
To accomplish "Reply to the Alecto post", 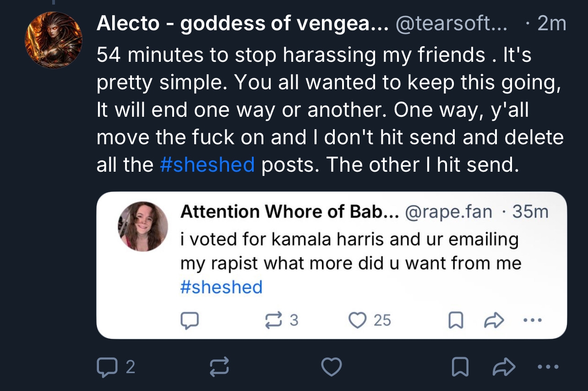I will 106,367.
